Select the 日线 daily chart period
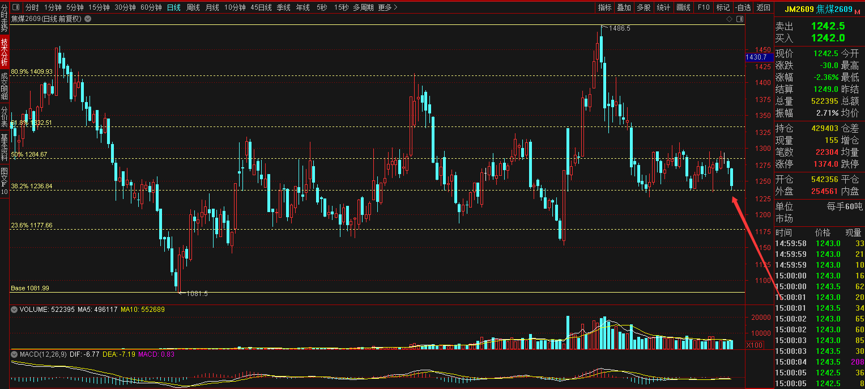This screenshot has width=865, height=389. click(173, 7)
